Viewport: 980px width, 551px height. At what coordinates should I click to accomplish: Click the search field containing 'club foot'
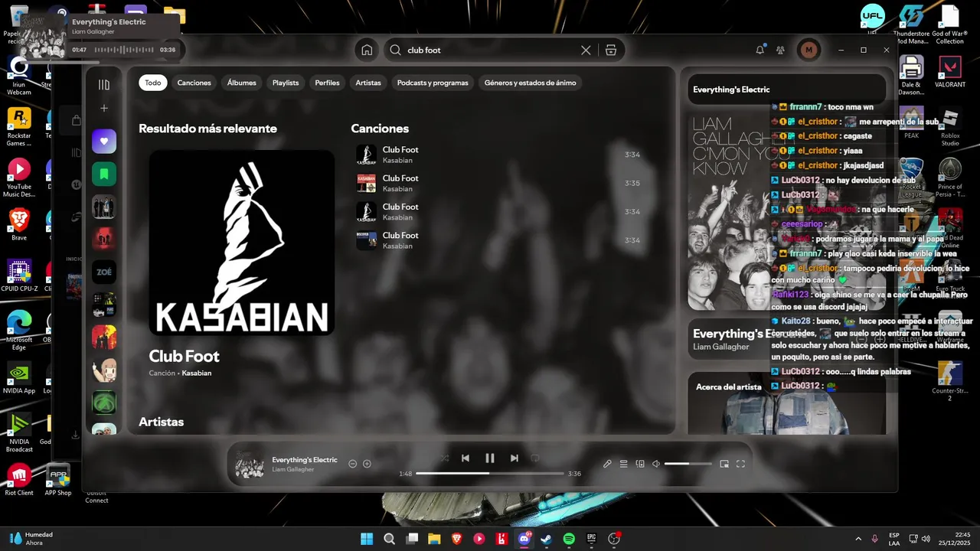(x=490, y=50)
